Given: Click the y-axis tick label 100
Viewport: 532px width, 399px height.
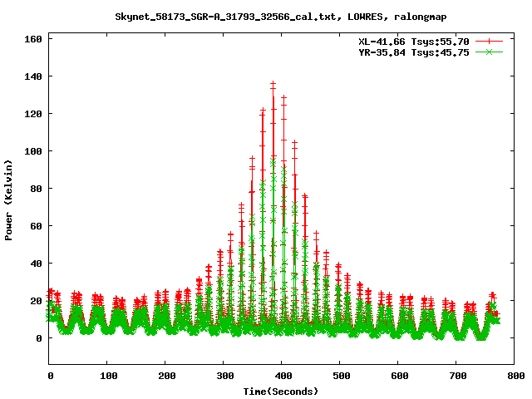Looking at the screenshot, I should (33, 151).
